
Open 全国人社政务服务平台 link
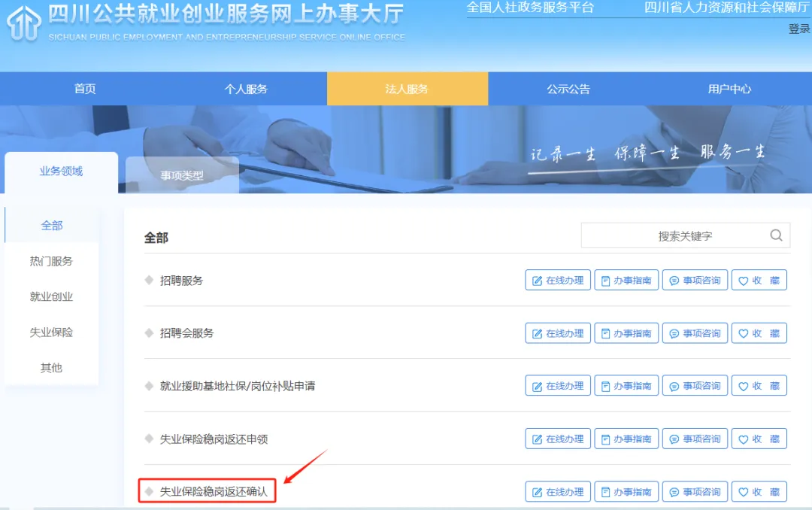(x=531, y=8)
